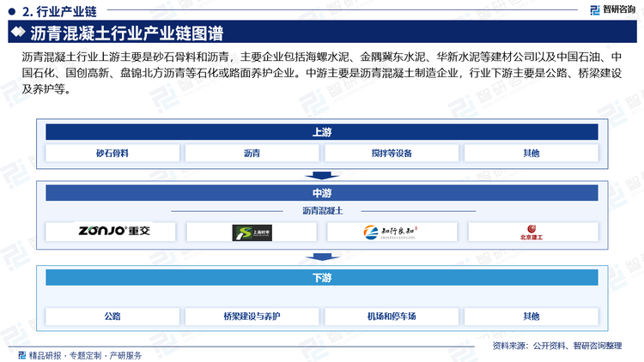Click the 下游 header bar
The width and height of the screenshot is (644, 362).
322,278
